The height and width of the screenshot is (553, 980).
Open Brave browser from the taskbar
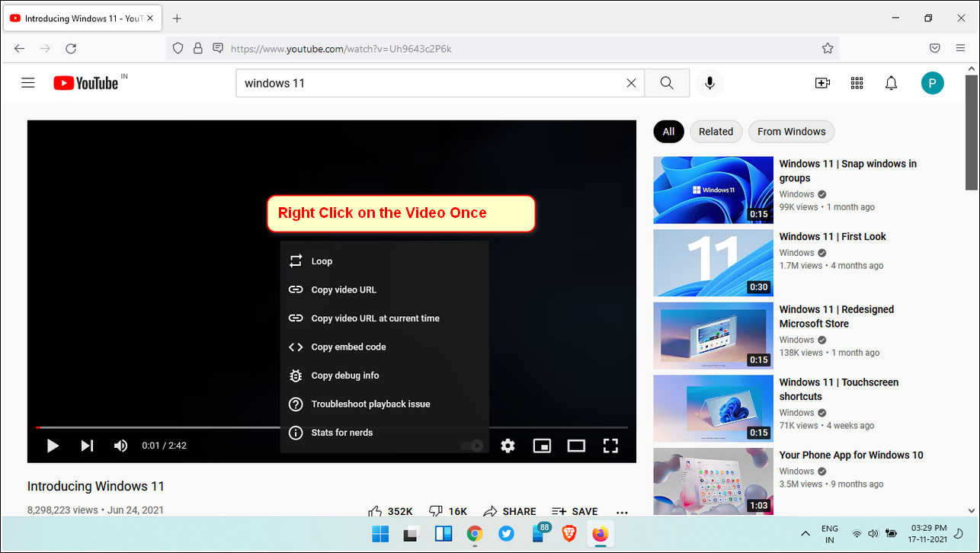(x=569, y=534)
